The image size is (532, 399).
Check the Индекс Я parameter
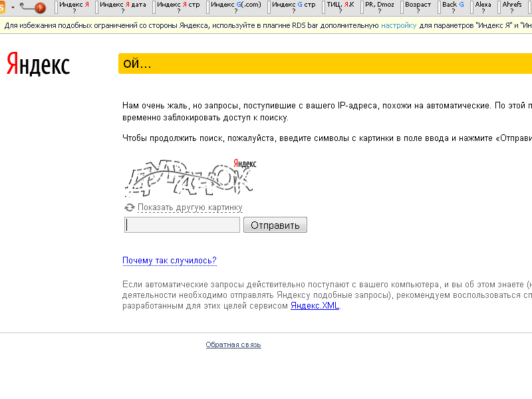point(74,7)
